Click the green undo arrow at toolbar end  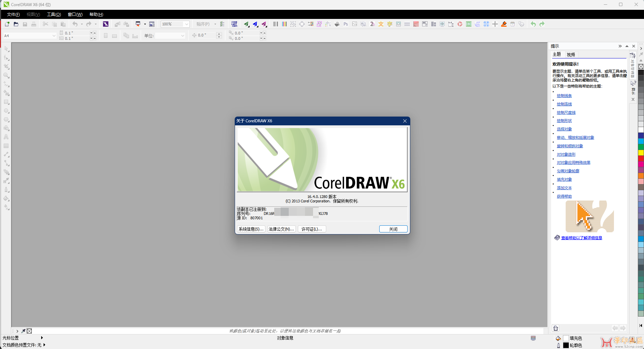(x=533, y=24)
